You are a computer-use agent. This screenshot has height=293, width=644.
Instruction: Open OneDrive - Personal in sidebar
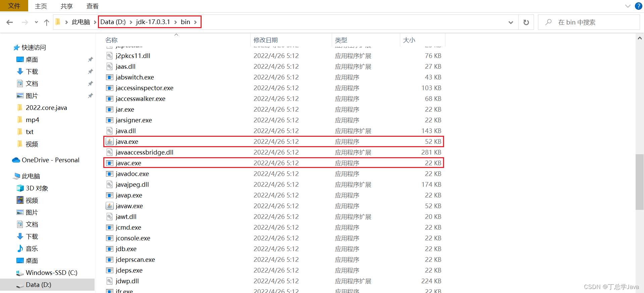(x=50, y=160)
